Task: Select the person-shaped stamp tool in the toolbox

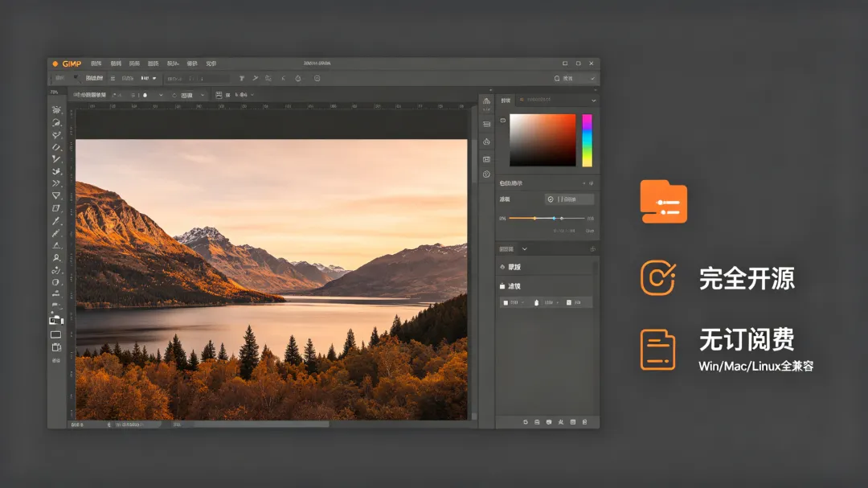Action: (56, 257)
